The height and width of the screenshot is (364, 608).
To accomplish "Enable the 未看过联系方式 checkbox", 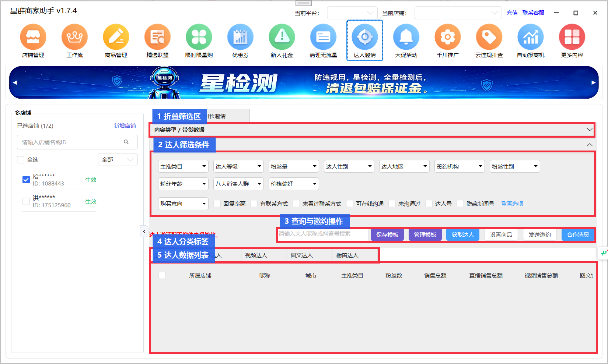I will click(296, 204).
